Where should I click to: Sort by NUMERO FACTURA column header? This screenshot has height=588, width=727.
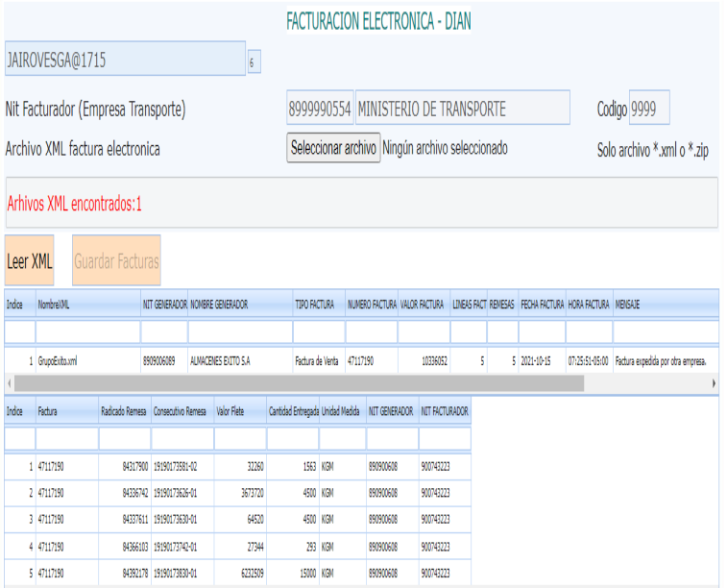pyautogui.click(x=372, y=305)
